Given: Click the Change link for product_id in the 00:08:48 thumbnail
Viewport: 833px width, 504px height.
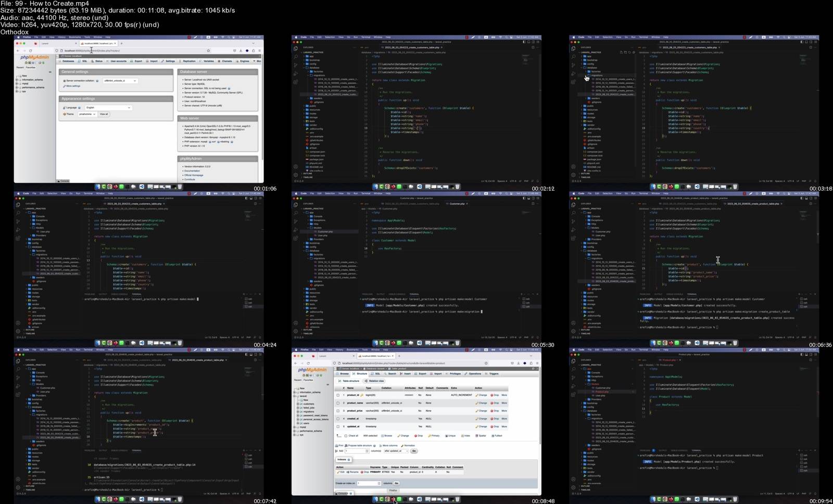Looking at the screenshot, I should (482, 395).
